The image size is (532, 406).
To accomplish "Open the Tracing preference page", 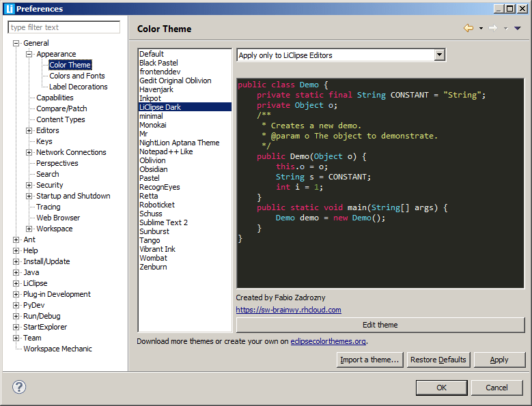I will [48, 207].
